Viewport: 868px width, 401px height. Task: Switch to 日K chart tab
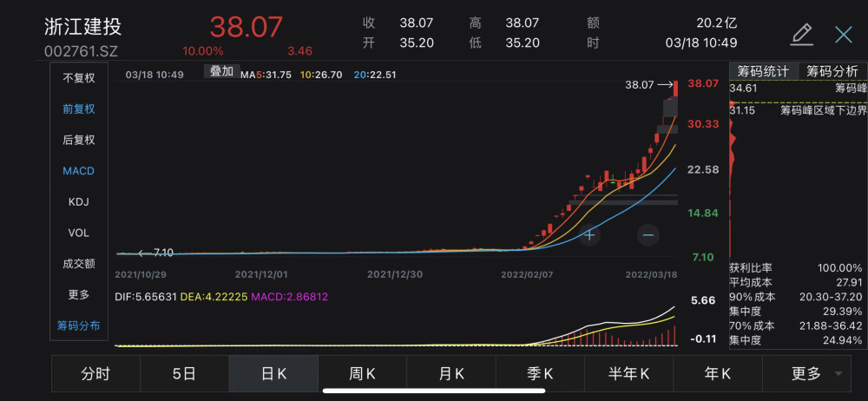click(273, 374)
